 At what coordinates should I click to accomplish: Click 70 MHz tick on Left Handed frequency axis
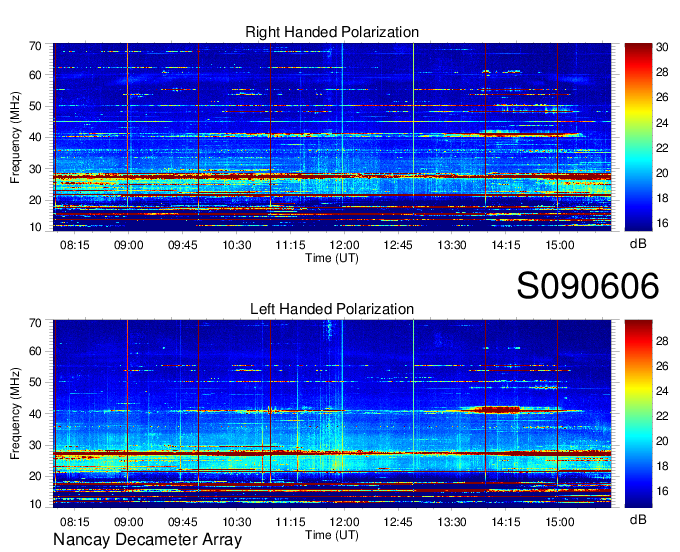(x=35, y=323)
